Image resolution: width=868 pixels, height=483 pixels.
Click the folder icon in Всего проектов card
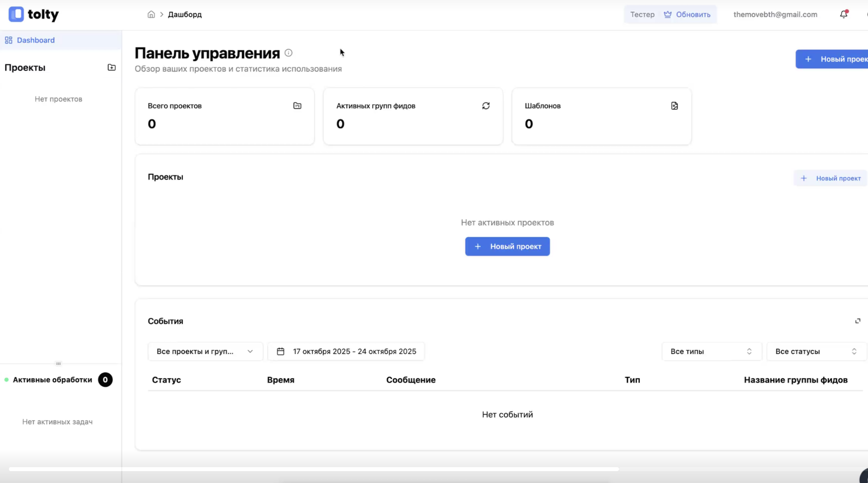297,106
